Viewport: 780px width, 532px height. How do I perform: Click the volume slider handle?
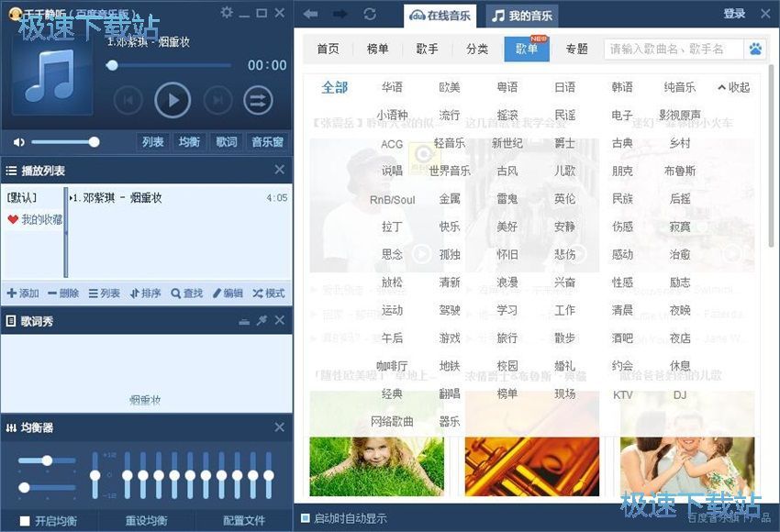pyautogui.click(x=94, y=142)
